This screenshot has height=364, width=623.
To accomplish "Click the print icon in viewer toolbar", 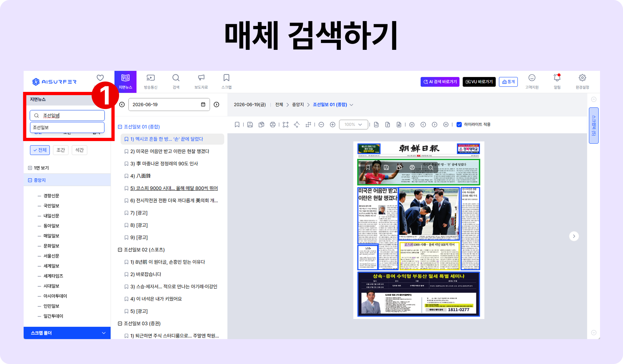I will (x=273, y=125).
